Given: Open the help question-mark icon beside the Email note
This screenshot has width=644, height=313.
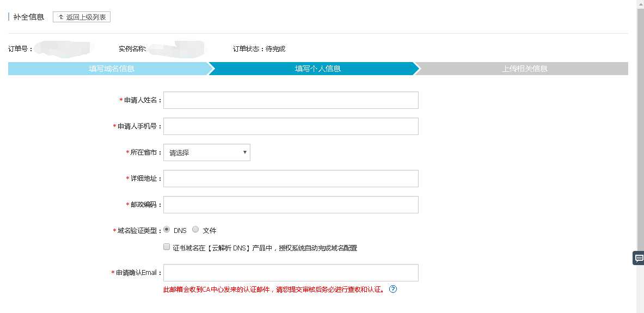Looking at the screenshot, I should [392, 289].
